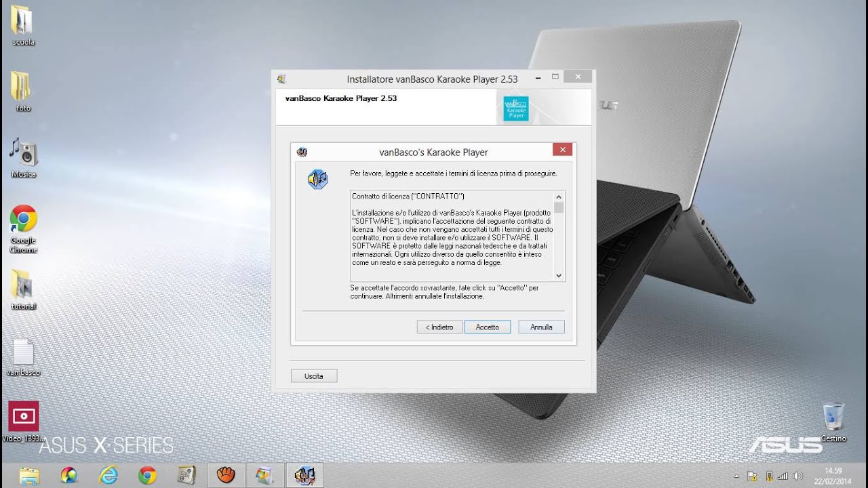Click the 'Per favore, leggete e accettate' instruction text
This screenshot has height=488, width=868.
tap(453, 174)
